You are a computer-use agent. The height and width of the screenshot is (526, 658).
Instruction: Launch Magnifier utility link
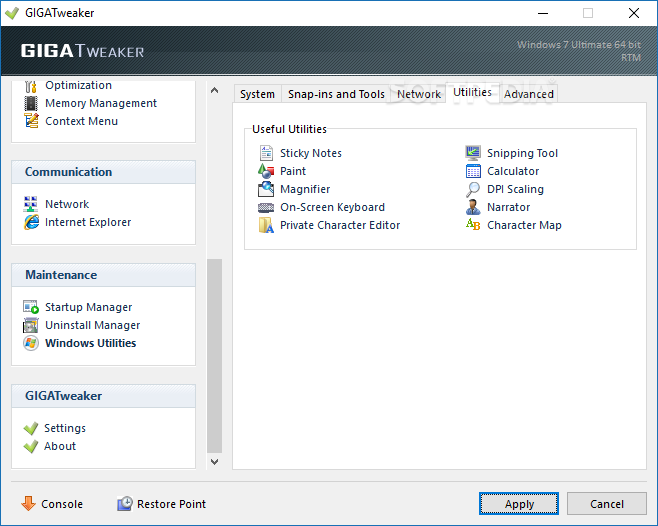coord(305,189)
